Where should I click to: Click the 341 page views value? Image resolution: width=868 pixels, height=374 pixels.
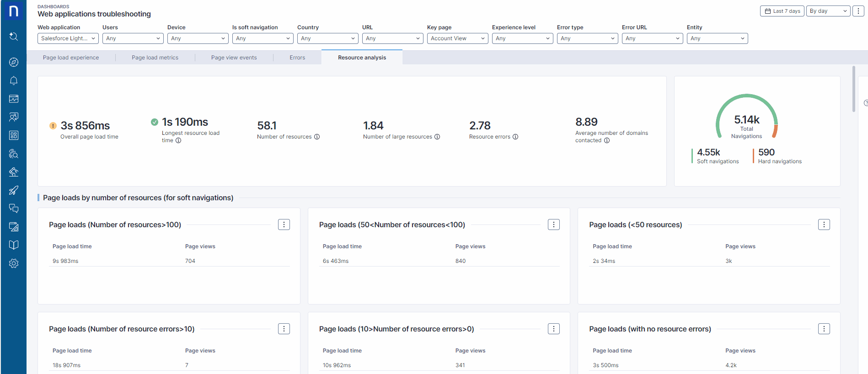tap(460, 365)
